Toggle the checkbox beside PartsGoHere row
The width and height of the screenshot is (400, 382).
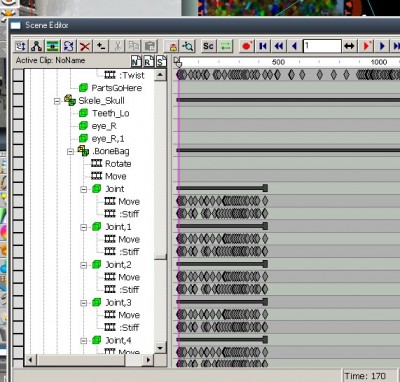click(18, 88)
